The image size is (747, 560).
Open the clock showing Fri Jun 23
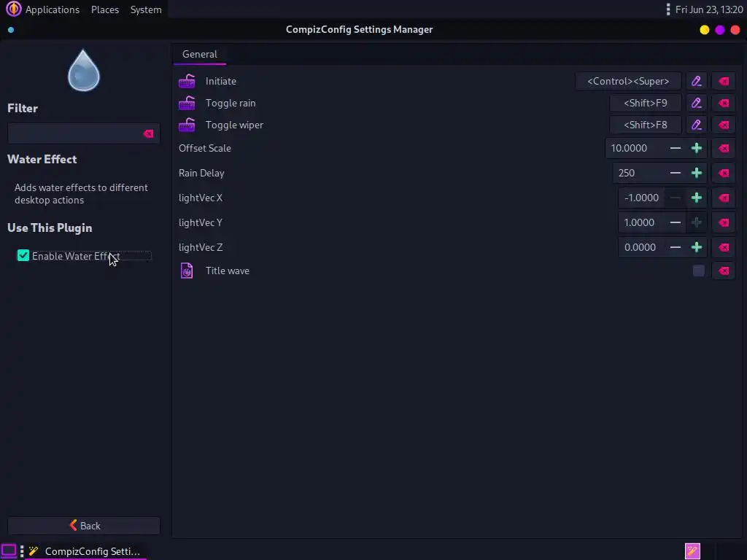tap(709, 9)
